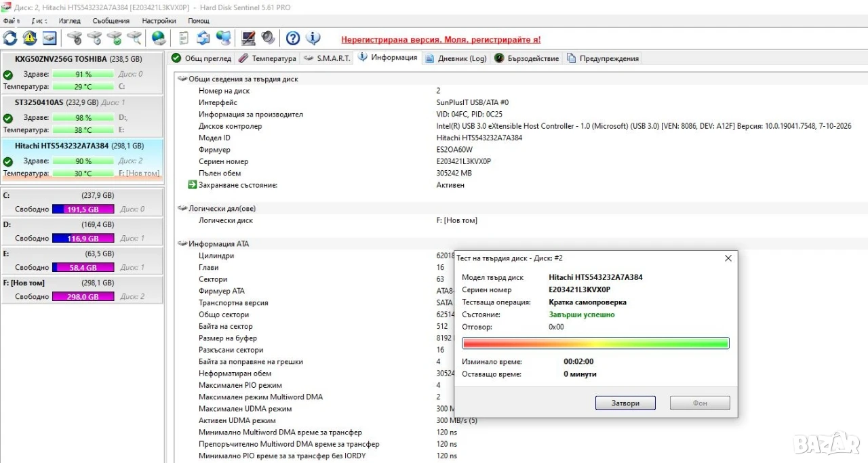Click the green status check of Hitachi disk
Viewport: 868px width, 463px height.
7,161
